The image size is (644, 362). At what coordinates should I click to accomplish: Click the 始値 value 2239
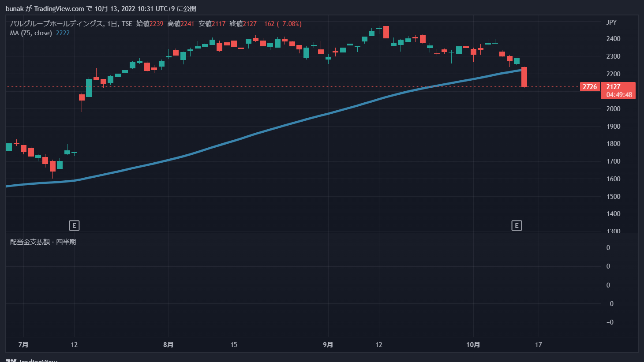point(157,24)
